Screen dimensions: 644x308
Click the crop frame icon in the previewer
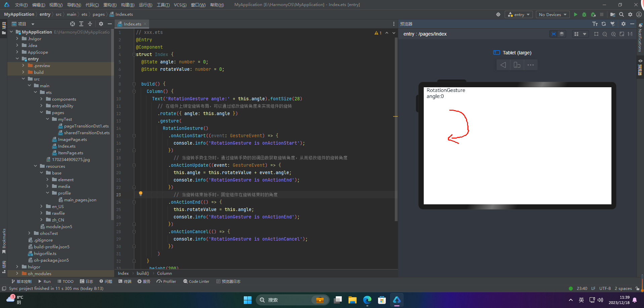pos(596,34)
